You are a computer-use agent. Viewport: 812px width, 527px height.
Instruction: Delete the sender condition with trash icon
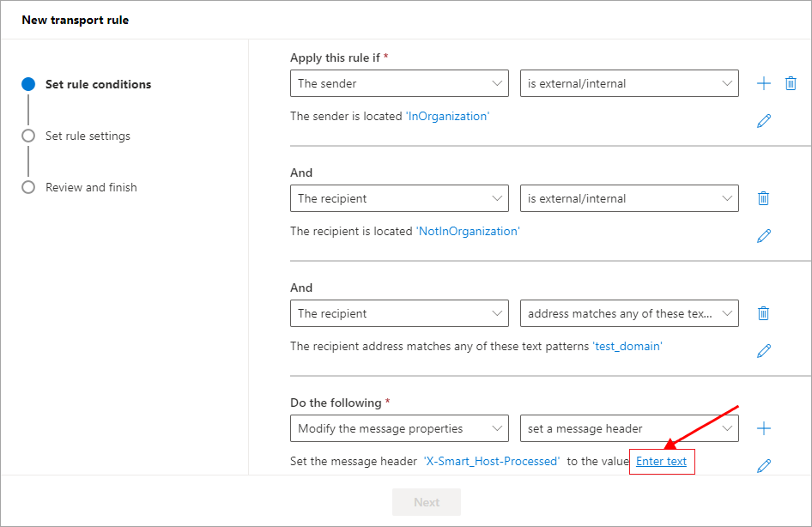pyautogui.click(x=791, y=83)
